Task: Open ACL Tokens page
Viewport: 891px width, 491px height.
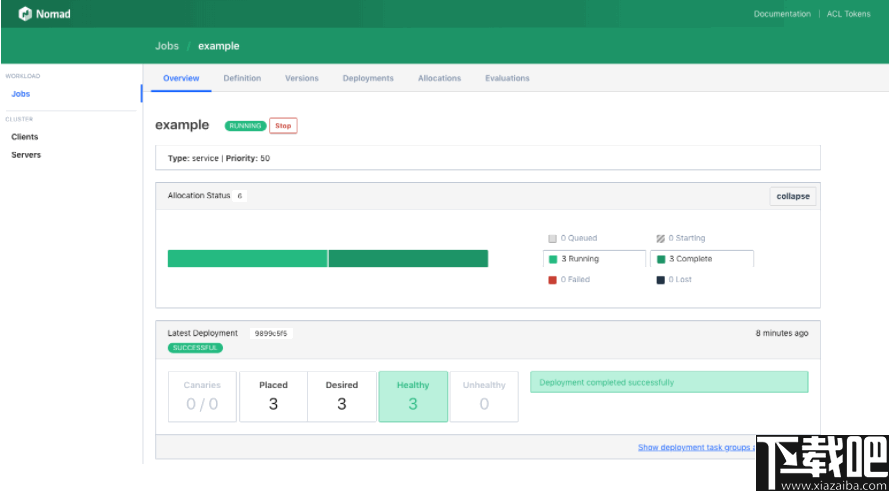Action: [x=848, y=14]
